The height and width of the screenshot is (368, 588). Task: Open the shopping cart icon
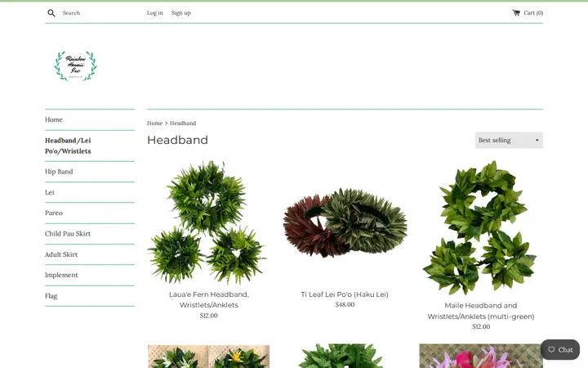[516, 13]
